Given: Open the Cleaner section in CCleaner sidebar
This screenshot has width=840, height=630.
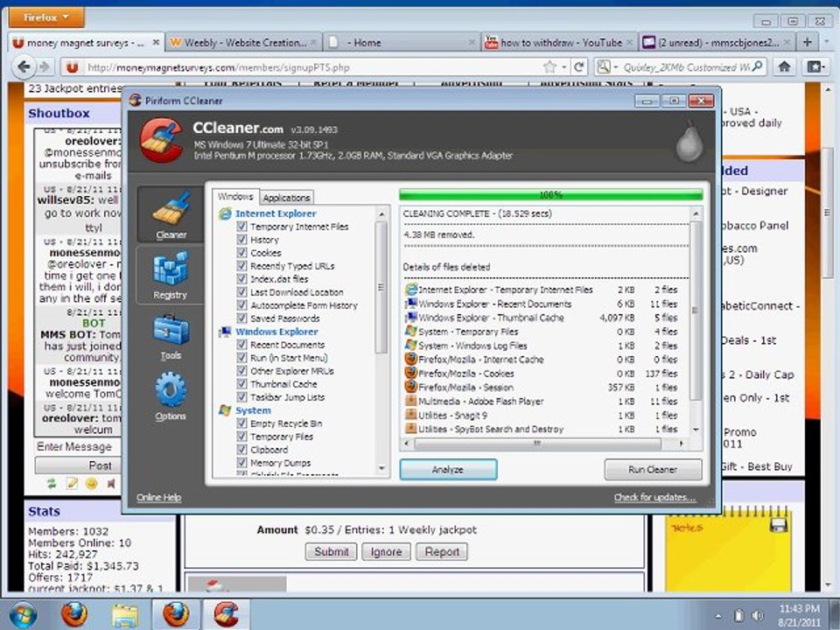Looking at the screenshot, I should [171, 214].
